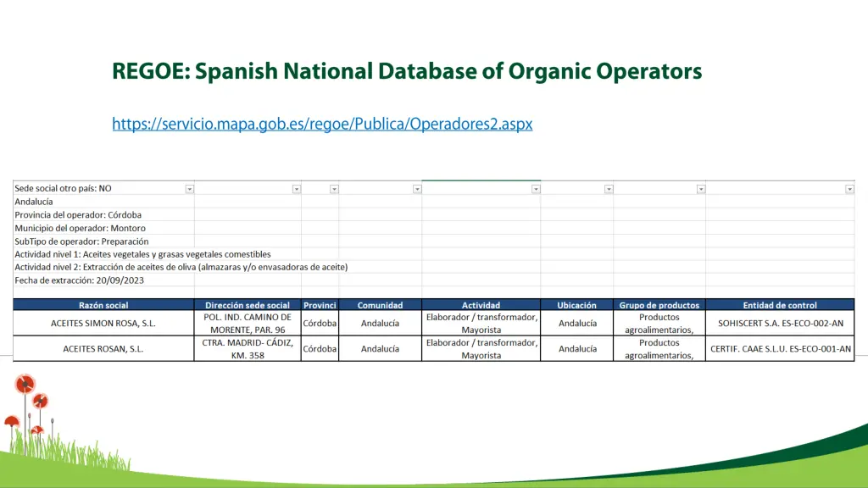Viewport: 868px width, 488px height.
Task: Open the Ubicación filter dropdown arrow
Action: tap(606, 188)
